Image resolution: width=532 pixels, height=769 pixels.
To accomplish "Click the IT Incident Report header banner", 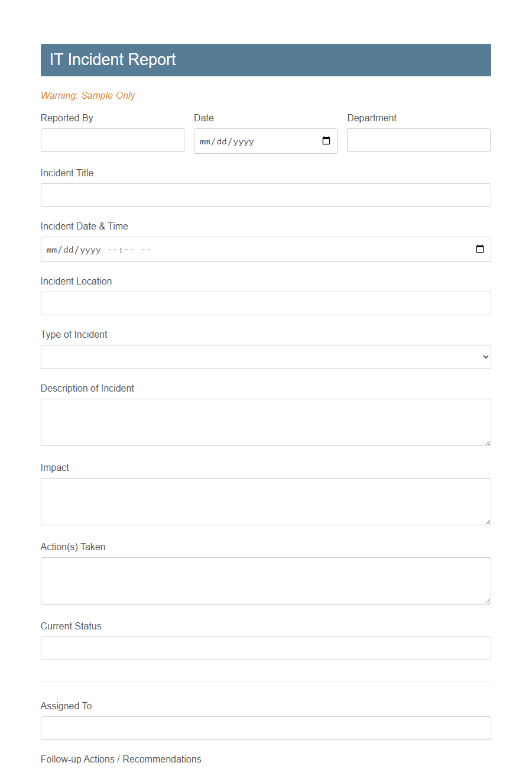I will pyautogui.click(x=265, y=59).
